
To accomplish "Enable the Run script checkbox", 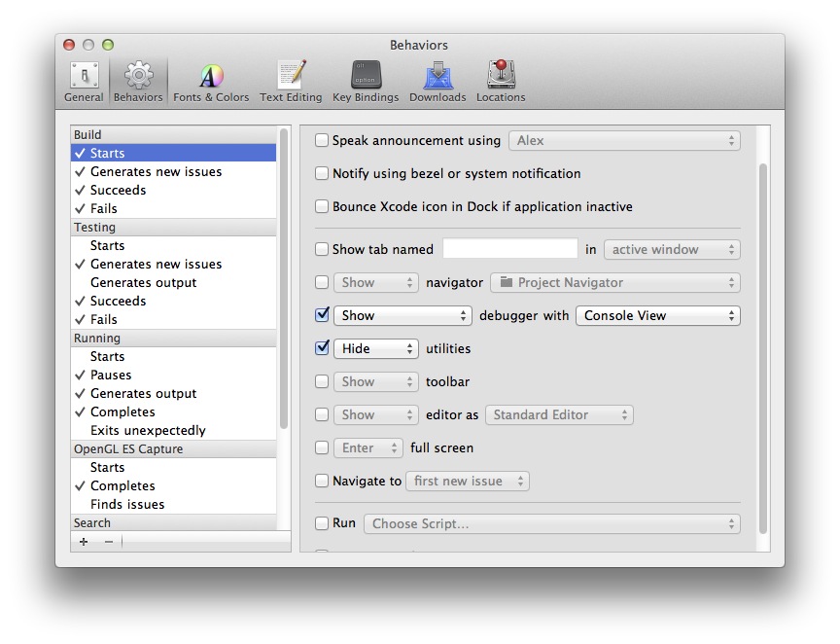I will [x=322, y=523].
